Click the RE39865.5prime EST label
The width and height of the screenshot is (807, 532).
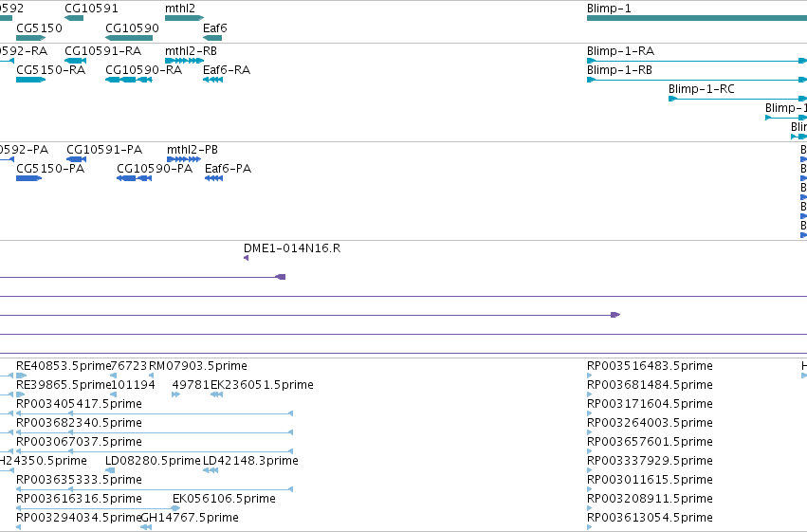point(64,385)
